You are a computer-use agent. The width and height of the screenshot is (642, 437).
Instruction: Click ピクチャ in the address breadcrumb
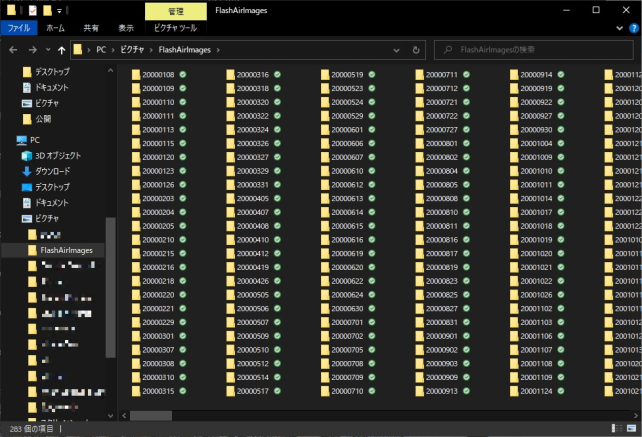[x=133, y=49]
